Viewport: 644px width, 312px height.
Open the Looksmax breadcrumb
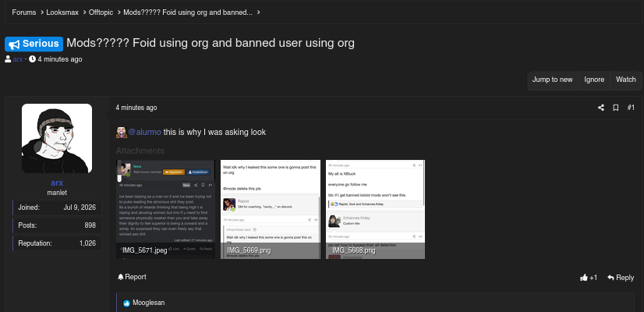pyautogui.click(x=62, y=12)
